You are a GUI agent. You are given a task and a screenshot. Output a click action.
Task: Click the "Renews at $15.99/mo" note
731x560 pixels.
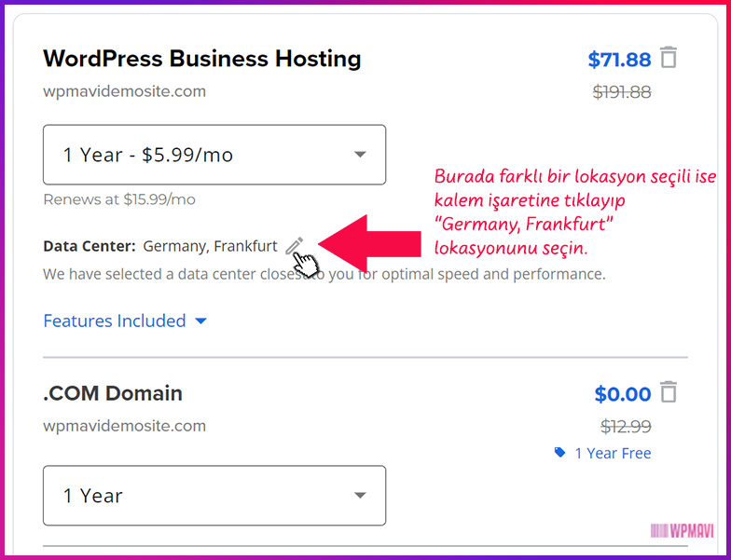point(119,199)
